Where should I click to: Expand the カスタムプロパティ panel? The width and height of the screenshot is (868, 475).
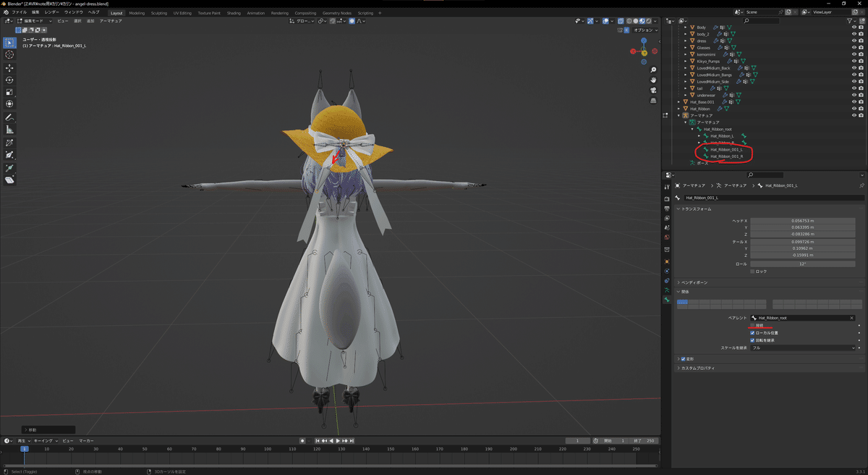[697, 369]
